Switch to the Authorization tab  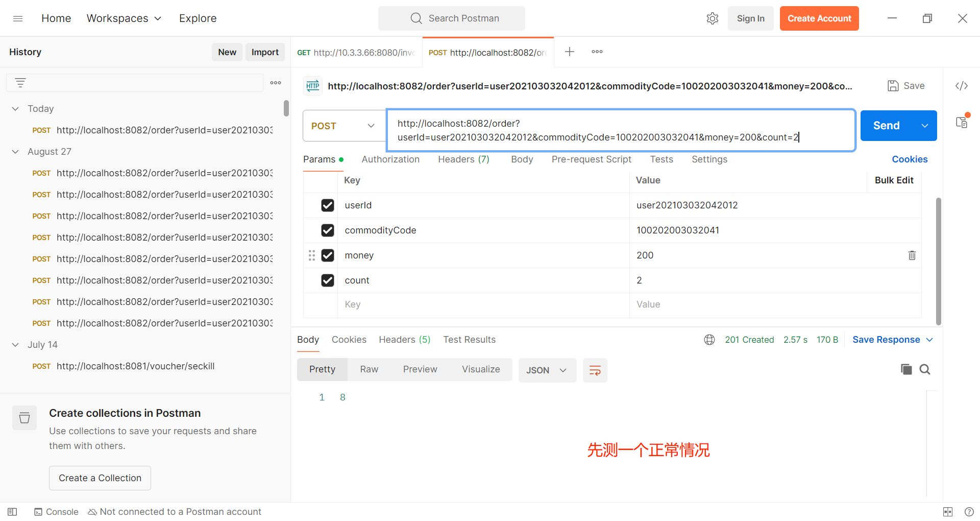pos(390,159)
